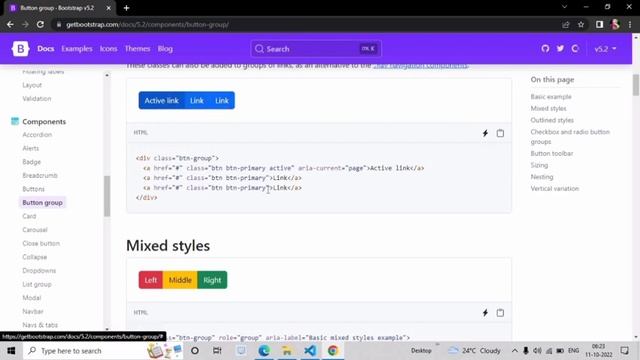Open the Icons nav item
The width and height of the screenshot is (640, 360).
tap(109, 49)
